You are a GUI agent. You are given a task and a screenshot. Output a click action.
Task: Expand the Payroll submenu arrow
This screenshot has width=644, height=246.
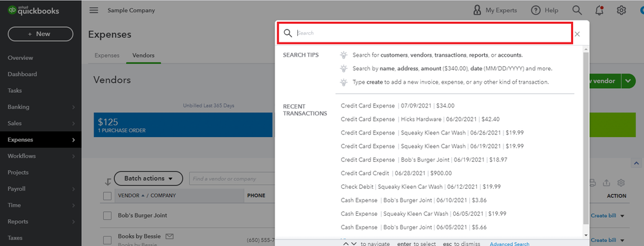(x=73, y=189)
